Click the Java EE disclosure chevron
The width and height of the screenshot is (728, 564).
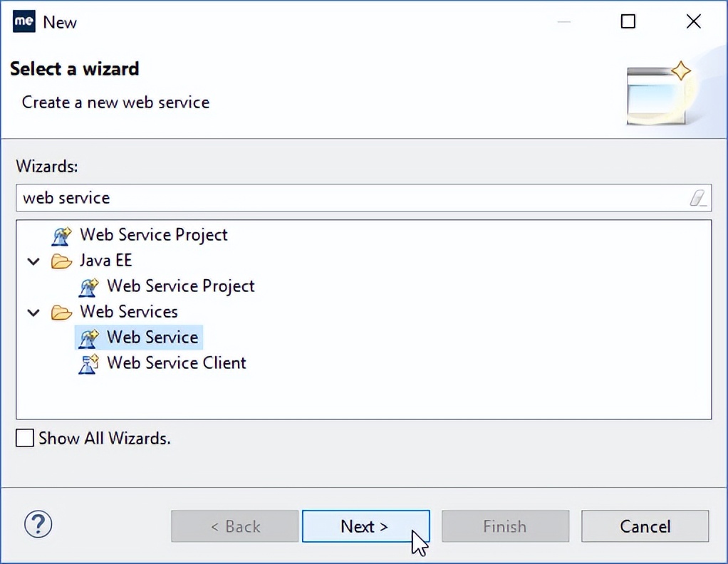(x=33, y=261)
